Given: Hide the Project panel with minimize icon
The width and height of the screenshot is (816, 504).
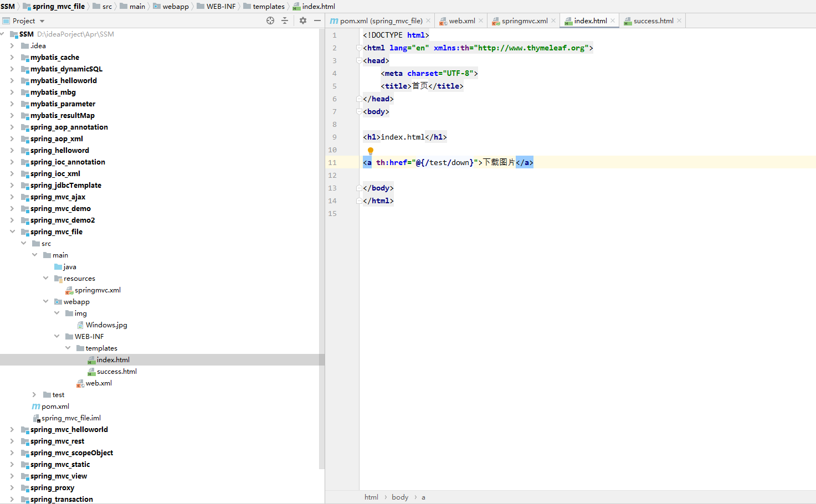Looking at the screenshot, I should point(317,20).
